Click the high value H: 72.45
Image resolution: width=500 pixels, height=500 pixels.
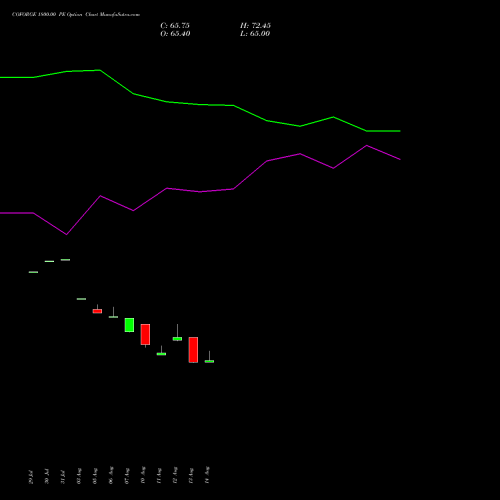click(255, 26)
